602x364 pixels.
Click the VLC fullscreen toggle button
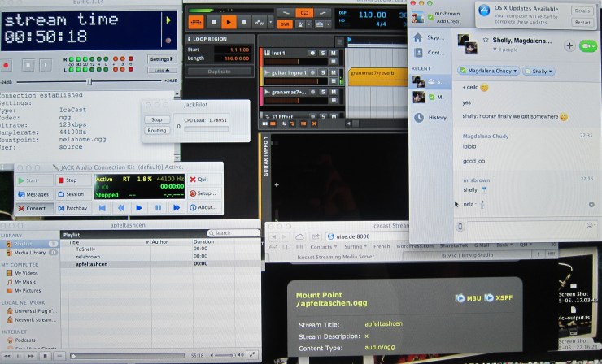tap(252, 355)
